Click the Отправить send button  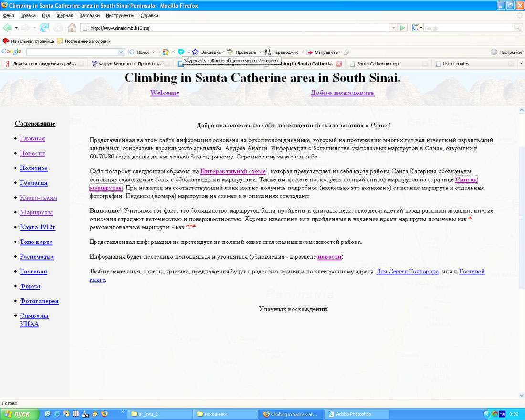pyautogui.click(x=324, y=52)
